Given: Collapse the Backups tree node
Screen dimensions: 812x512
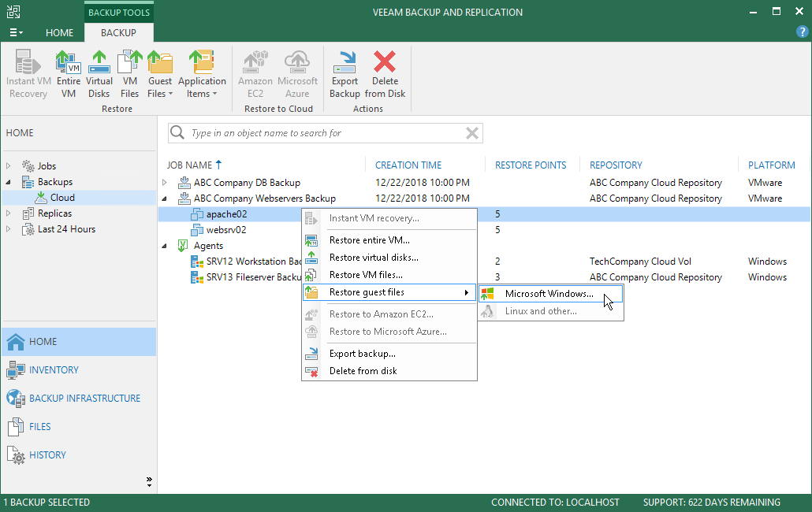Looking at the screenshot, I should (x=9, y=182).
